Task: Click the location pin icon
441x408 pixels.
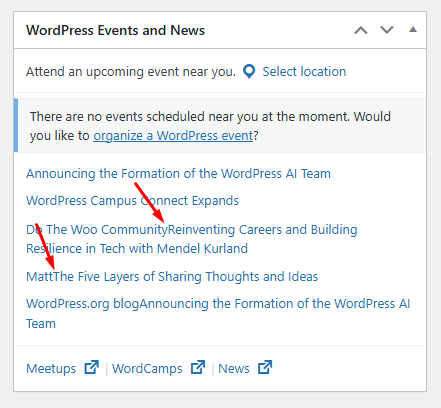Action: [249, 71]
